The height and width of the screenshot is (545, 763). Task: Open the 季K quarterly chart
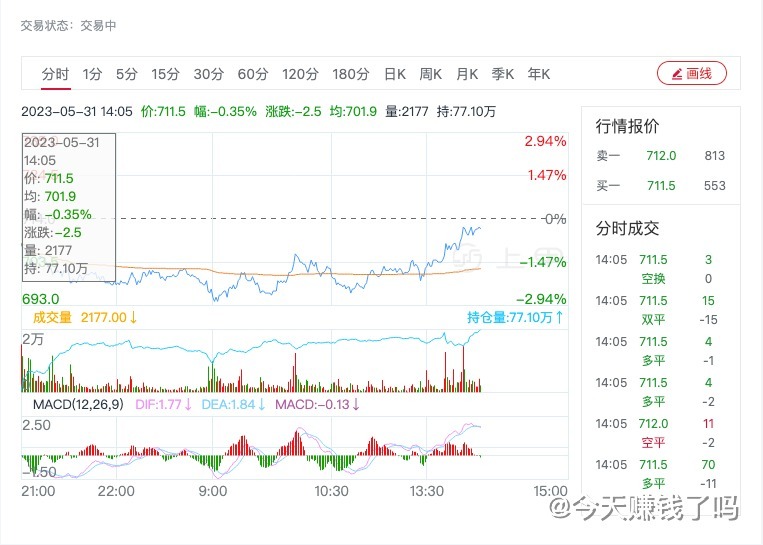pyautogui.click(x=503, y=74)
